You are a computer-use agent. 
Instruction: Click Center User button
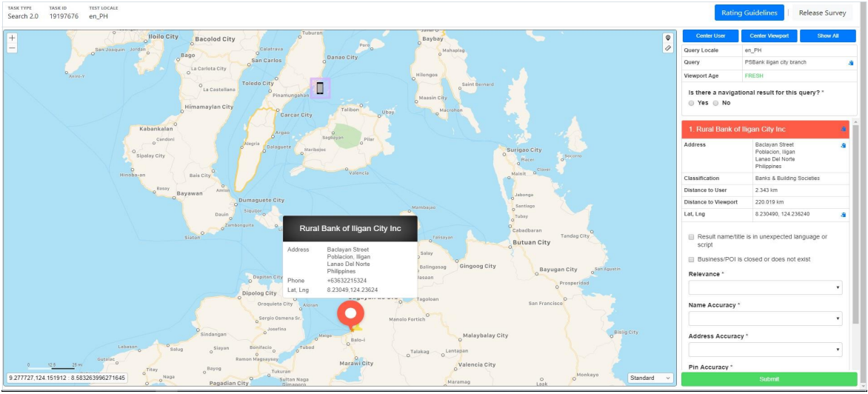pyautogui.click(x=710, y=36)
